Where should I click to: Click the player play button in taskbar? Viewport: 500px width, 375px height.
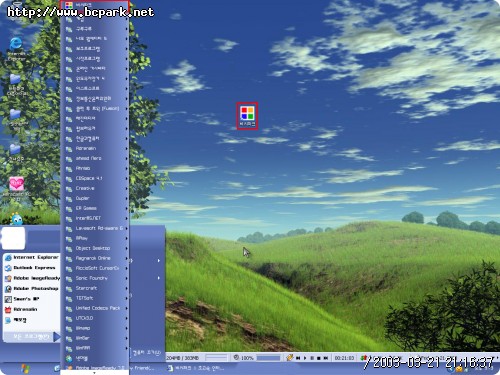pyautogui.click(x=305, y=358)
